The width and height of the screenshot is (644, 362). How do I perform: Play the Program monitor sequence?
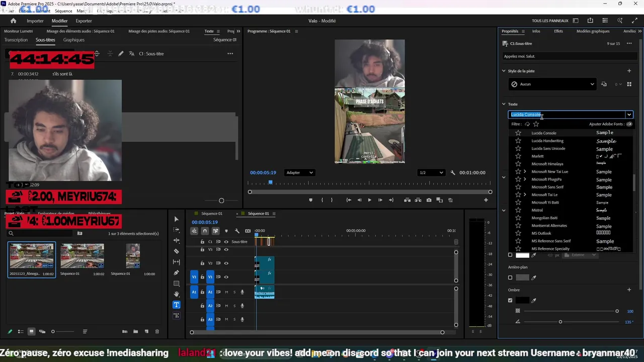point(369,200)
